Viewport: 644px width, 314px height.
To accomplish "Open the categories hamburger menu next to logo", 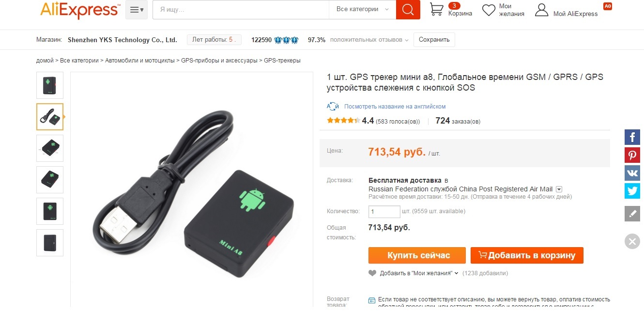I will (137, 10).
